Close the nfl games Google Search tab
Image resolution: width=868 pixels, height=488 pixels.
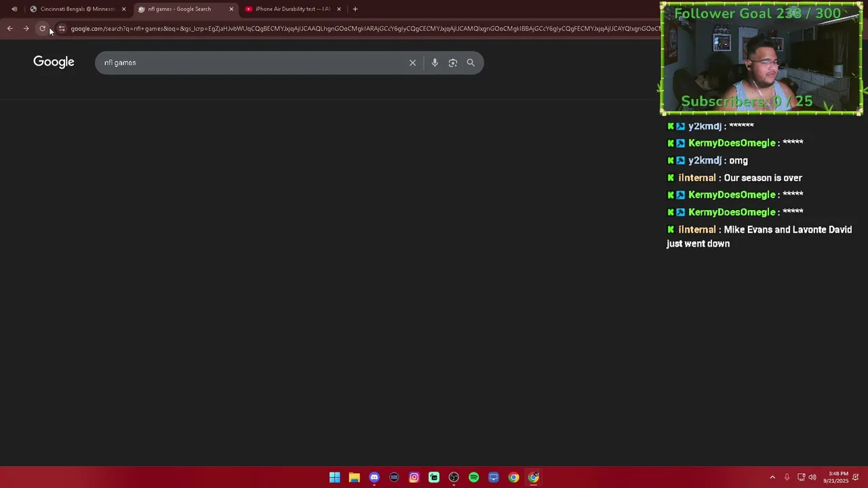[231, 9]
